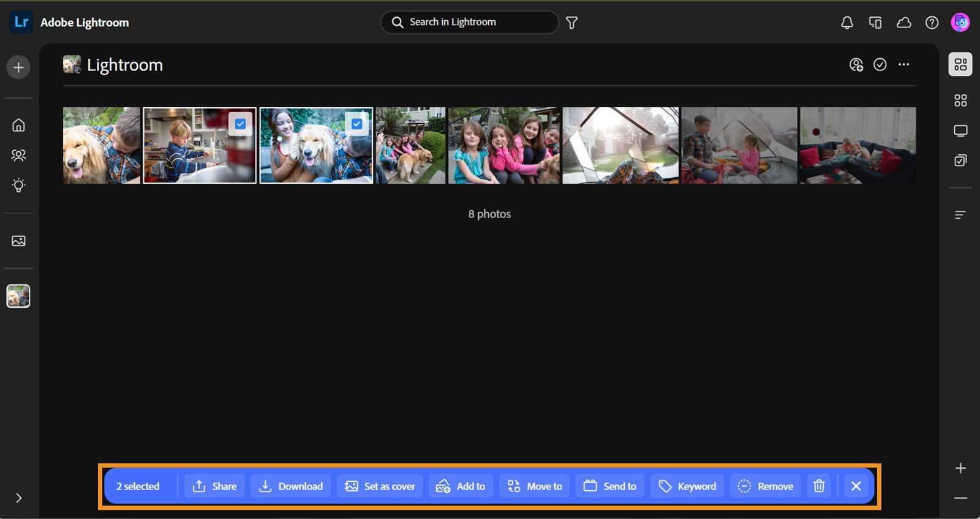
Task: Click the Download button
Action: [291, 486]
